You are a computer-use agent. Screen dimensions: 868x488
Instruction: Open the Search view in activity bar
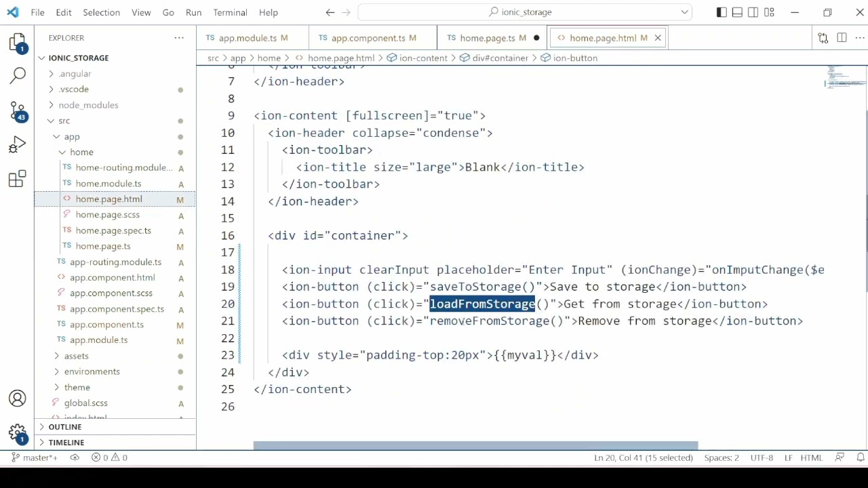point(18,75)
